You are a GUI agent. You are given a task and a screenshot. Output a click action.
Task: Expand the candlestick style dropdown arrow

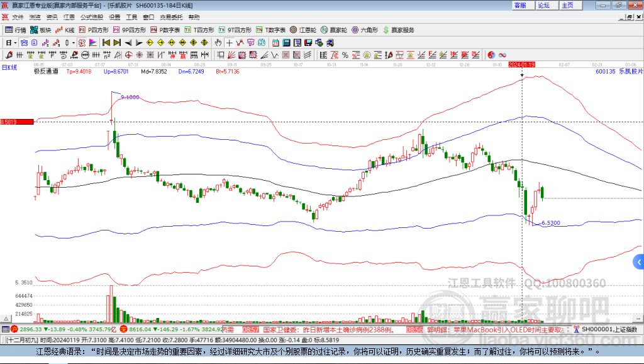74,43
